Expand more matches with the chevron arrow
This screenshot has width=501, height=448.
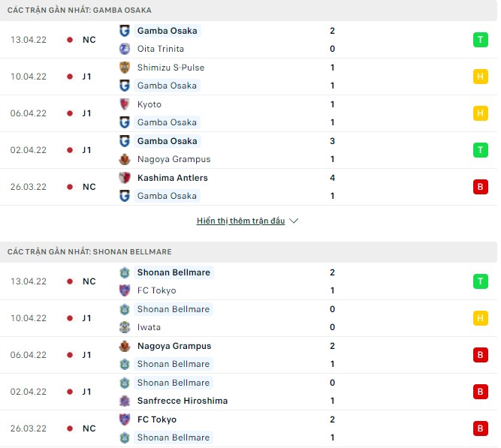pyautogui.click(x=294, y=221)
